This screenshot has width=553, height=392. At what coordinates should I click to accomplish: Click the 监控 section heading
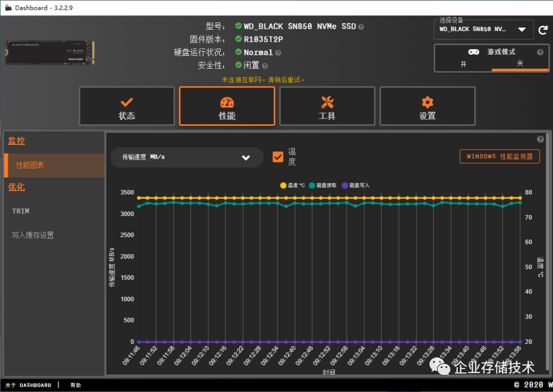click(x=16, y=141)
